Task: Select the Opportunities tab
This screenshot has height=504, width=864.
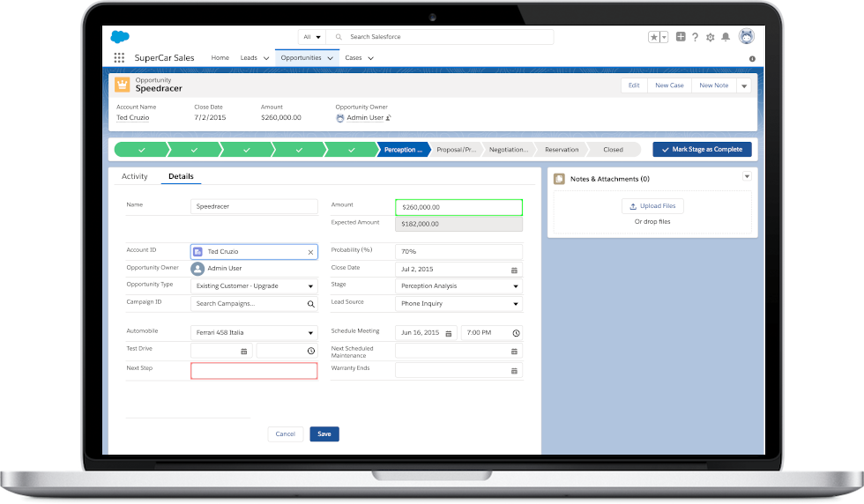Action: click(x=301, y=58)
